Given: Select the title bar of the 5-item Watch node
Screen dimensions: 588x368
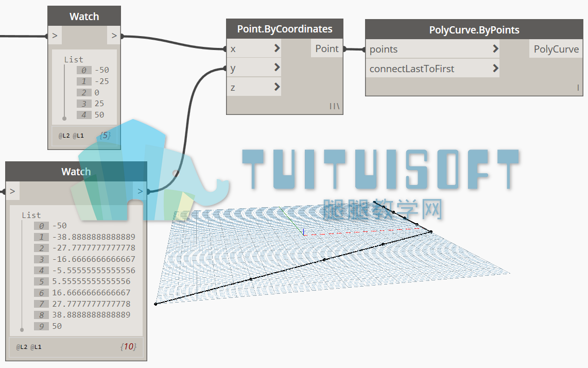Looking at the screenshot, I should tap(84, 16).
